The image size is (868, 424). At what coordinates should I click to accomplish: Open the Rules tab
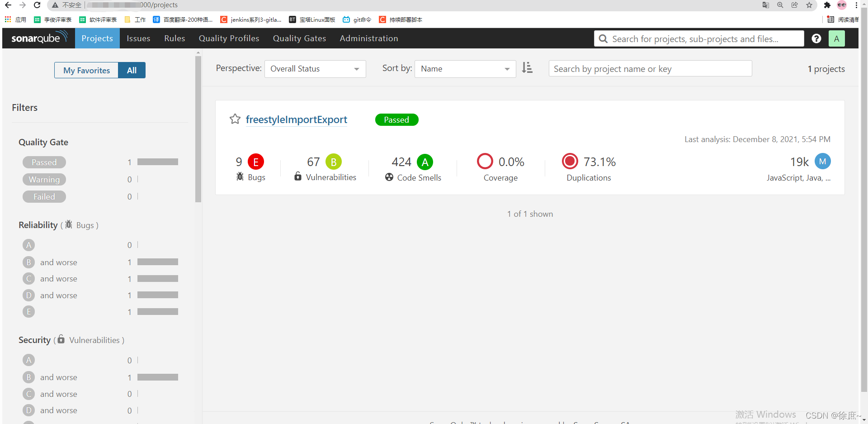175,38
